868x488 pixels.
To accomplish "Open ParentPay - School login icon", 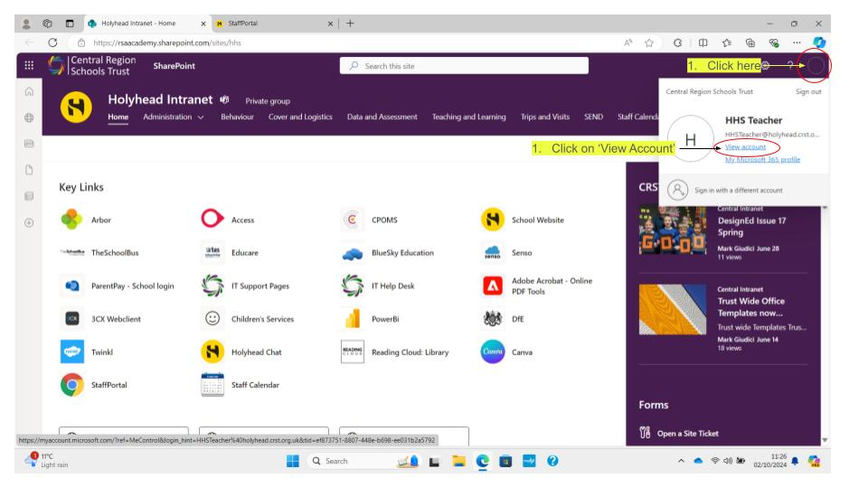I will coord(72,286).
